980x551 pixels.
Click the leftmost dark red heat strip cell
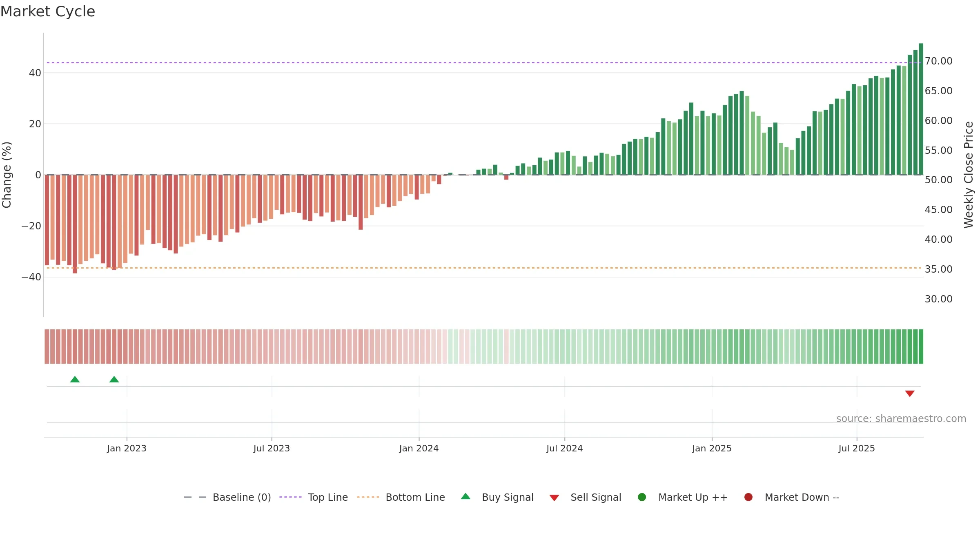point(47,347)
